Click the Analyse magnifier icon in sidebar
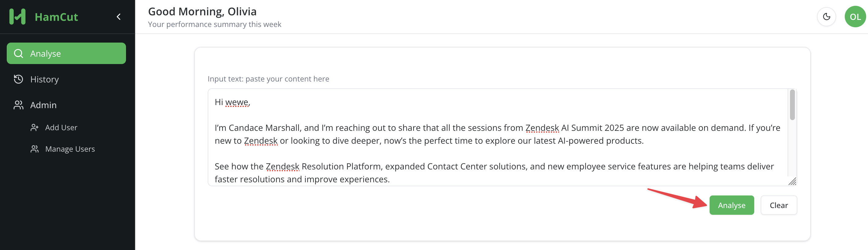Viewport: 868px width, 250px height. pyautogui.click(x=19, y=53)
